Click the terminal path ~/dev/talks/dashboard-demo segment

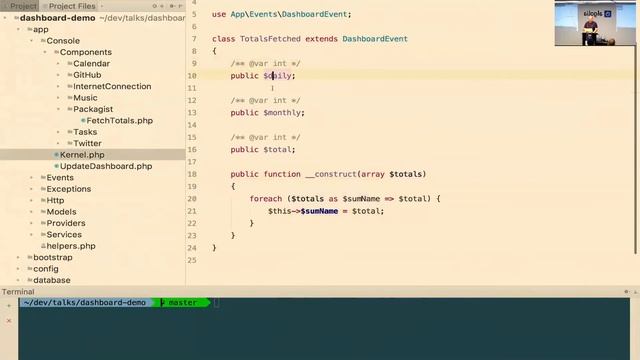pyautogui.click(x=85, y=302)
